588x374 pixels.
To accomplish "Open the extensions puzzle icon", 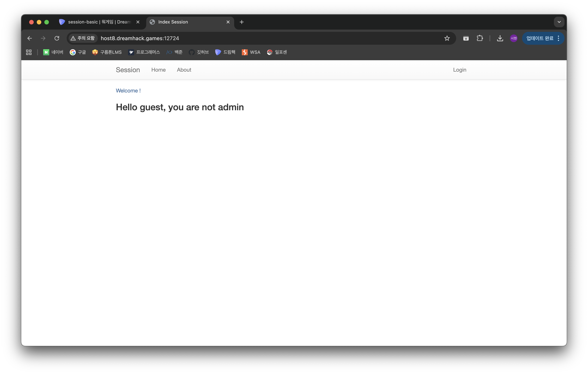I will [480, 38].
